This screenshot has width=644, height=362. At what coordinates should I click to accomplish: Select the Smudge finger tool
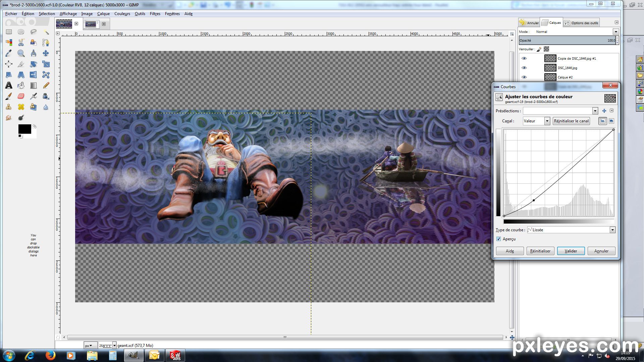pyautogui.click(x=9, y=118)
